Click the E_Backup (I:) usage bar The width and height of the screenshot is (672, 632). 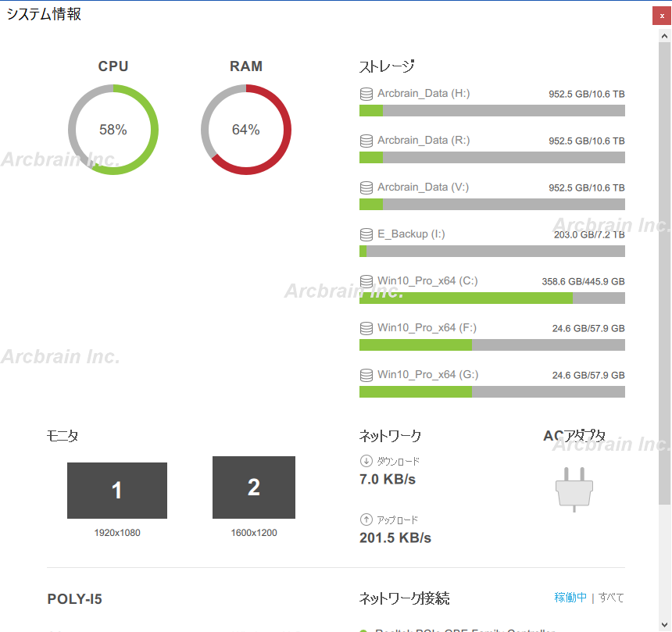[492, 252]
